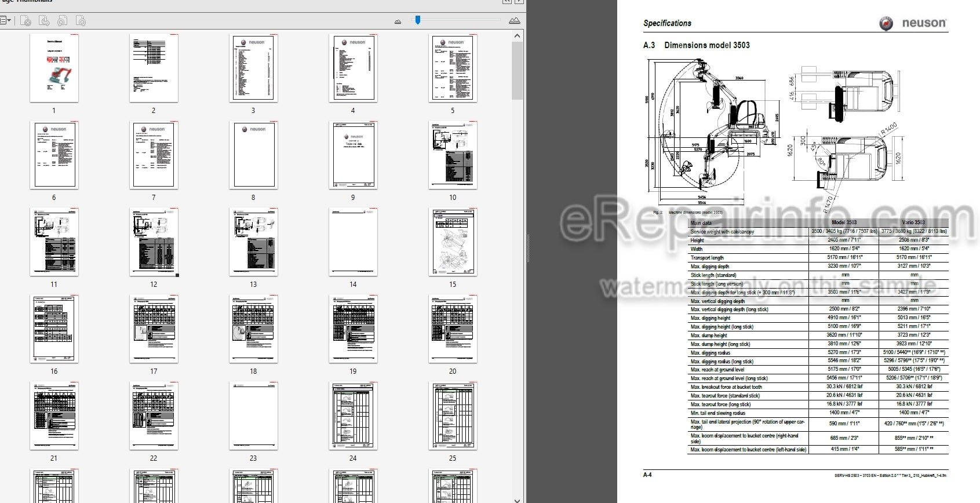Click the delete pages icon
The height and width of the screenshot is (503, 980).
pyautogui.click(x=25, y=21)
